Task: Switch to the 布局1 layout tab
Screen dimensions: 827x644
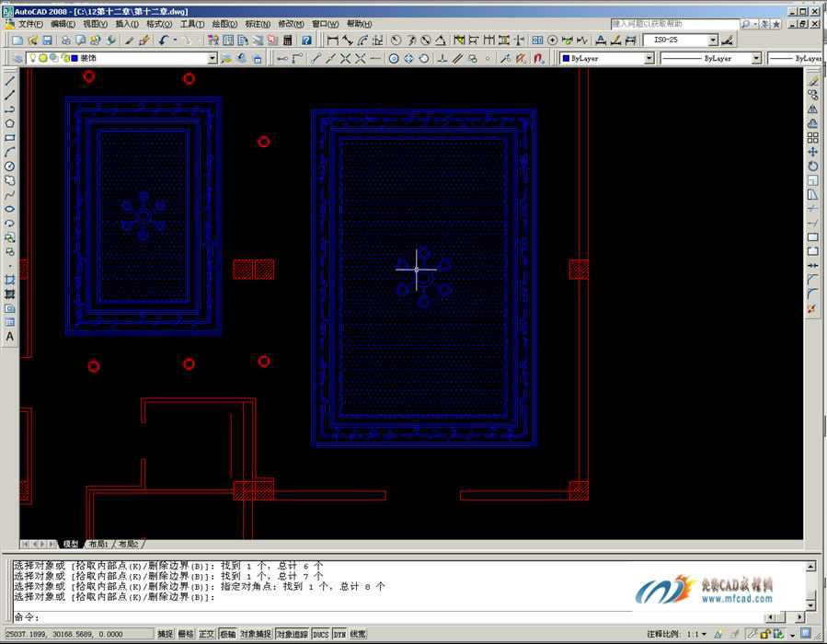Action: pyautogui.click(x=98, y=544)
